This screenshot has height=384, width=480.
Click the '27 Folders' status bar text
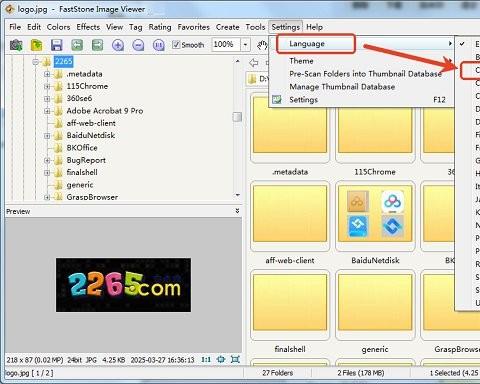point(277,373)
